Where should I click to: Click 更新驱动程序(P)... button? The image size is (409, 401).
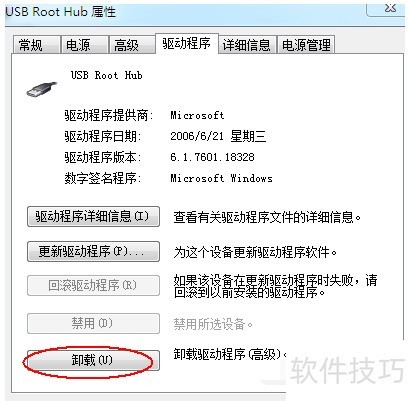(x=93, y=251)
